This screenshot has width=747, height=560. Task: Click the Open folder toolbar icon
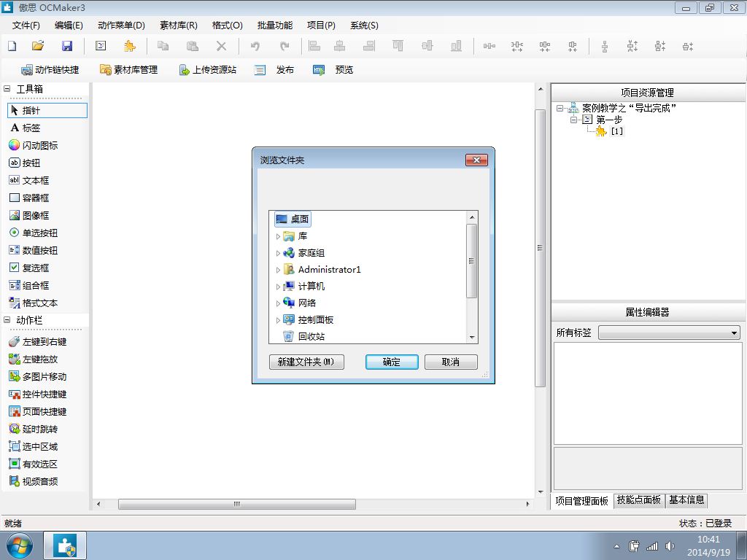pos(38,46)
